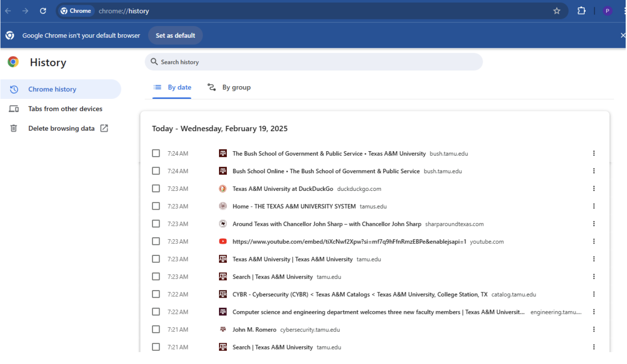Tick the checkbox for John M. Romero entry
627x364 pixels.
click(156, 329)
